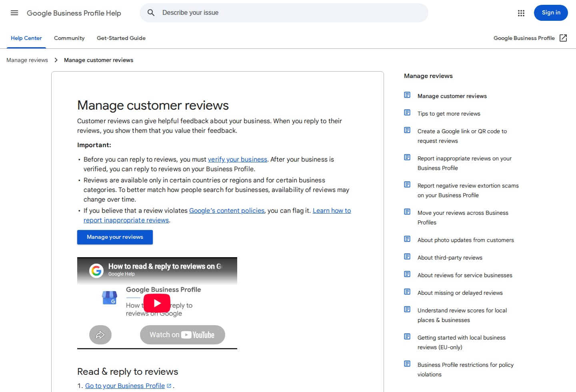Open Tips to get more reviews article

click(x=449, y=114)
